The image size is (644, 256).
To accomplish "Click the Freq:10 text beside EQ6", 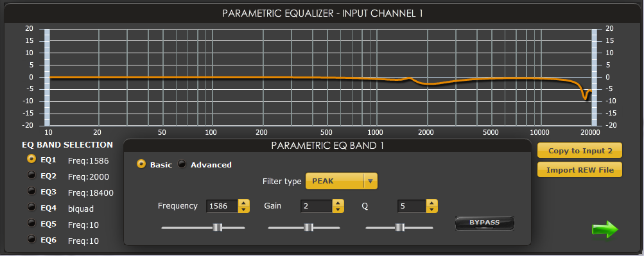I will pyautogui.click(x=83, y=241).
